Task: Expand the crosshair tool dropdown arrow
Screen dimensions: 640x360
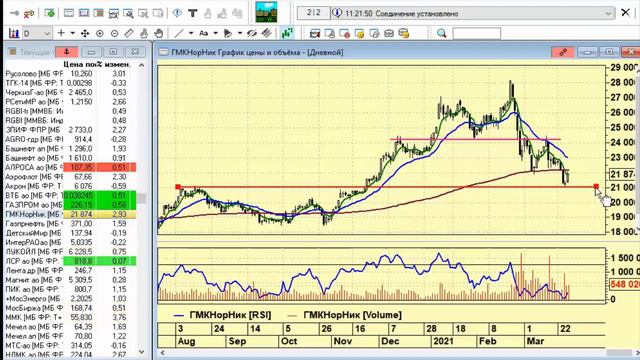Action: [72, 33]
